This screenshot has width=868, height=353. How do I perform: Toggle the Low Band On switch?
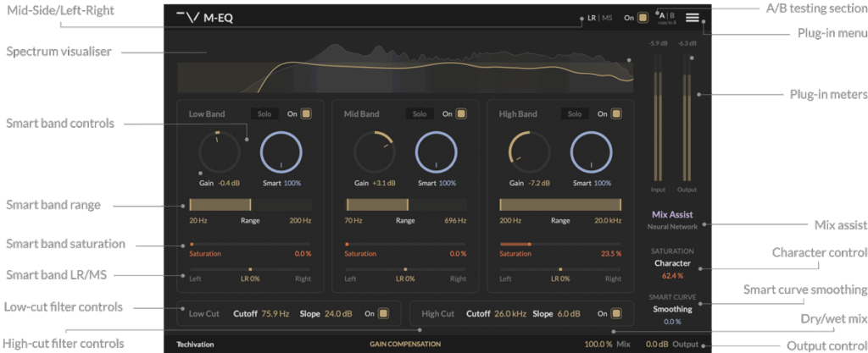tap(306, 113)
